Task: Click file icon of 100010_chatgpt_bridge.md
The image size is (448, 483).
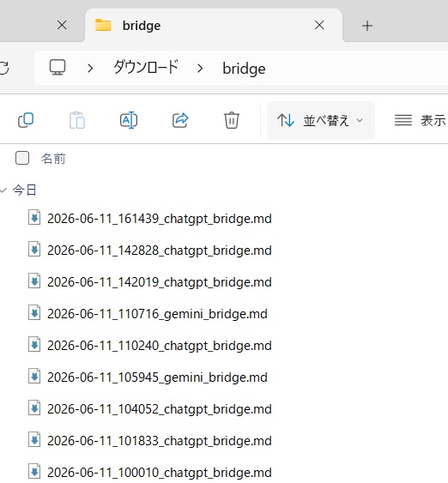Action: (x=34, y=471)
